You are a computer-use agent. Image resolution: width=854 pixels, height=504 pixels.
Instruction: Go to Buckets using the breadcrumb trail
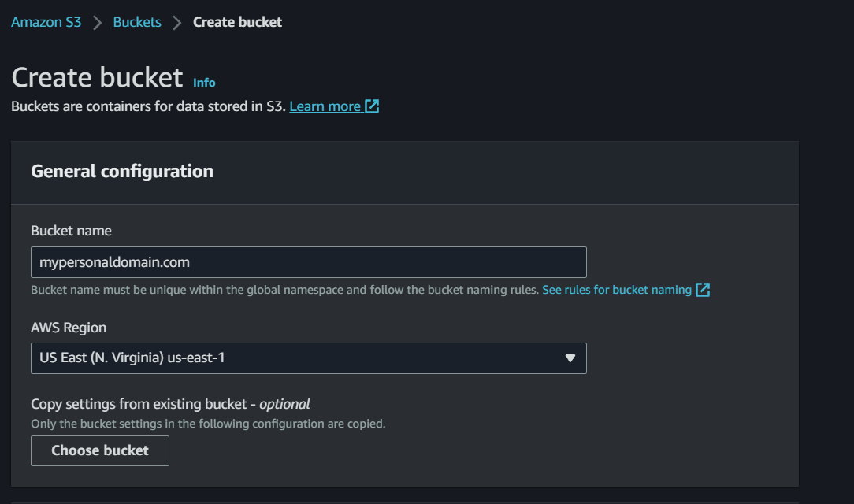(x=136, y=22)
